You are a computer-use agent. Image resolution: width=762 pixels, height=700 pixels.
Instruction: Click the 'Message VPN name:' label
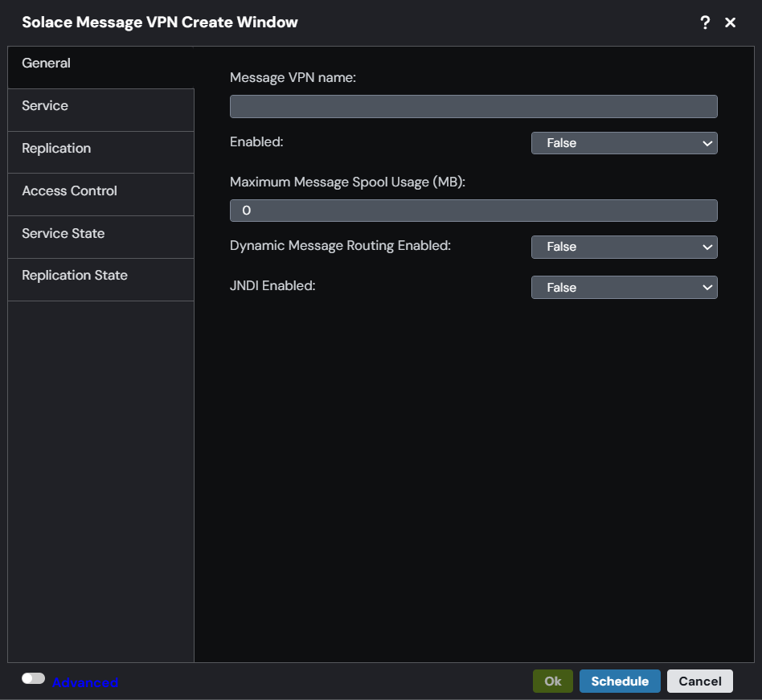point(293,78)
